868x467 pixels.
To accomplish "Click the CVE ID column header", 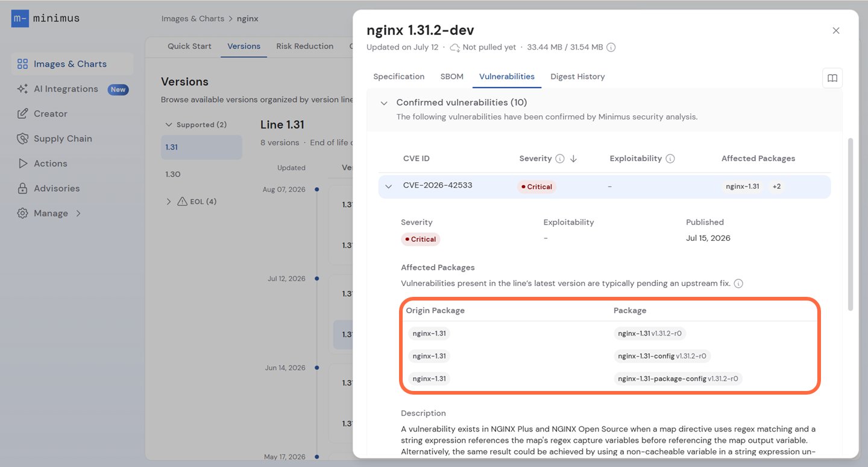I will point(417,159).
